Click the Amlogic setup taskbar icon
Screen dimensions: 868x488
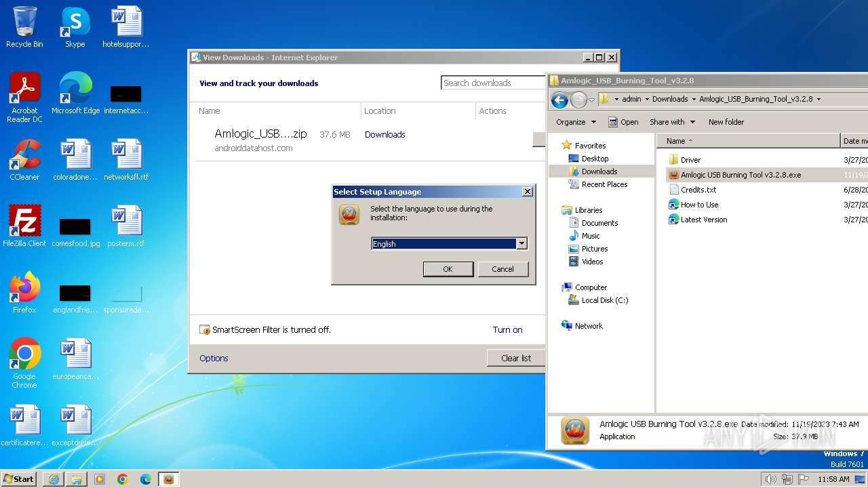tap(169, 479)
